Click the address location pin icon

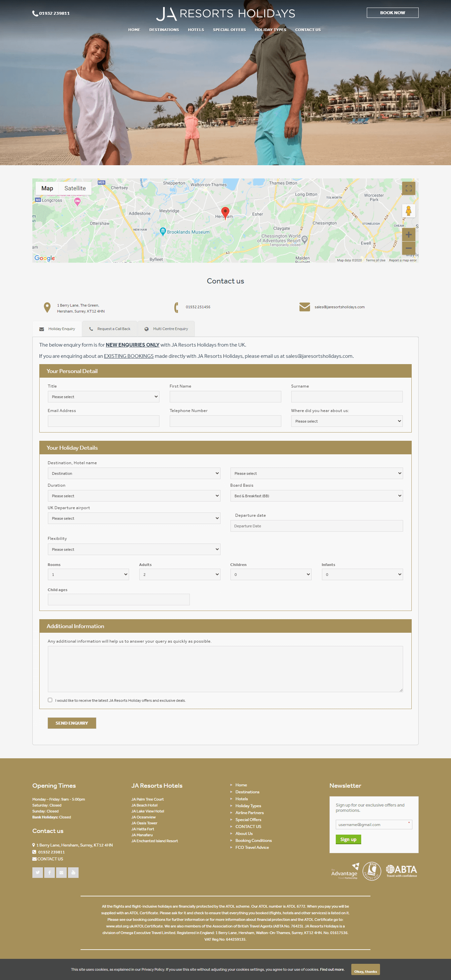point(47,307)
